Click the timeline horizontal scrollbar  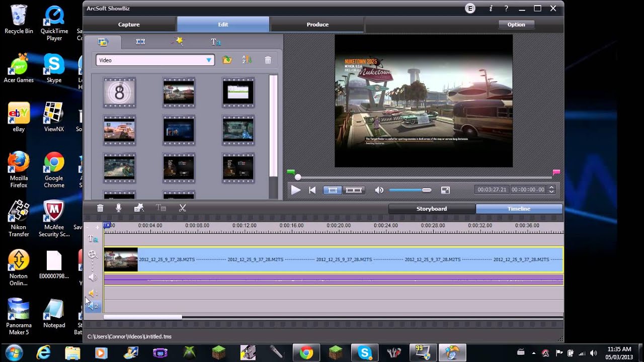pos(143,317)
